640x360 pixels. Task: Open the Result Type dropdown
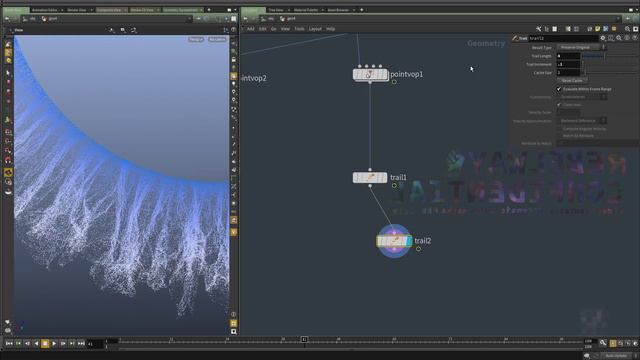click(581, 47)
